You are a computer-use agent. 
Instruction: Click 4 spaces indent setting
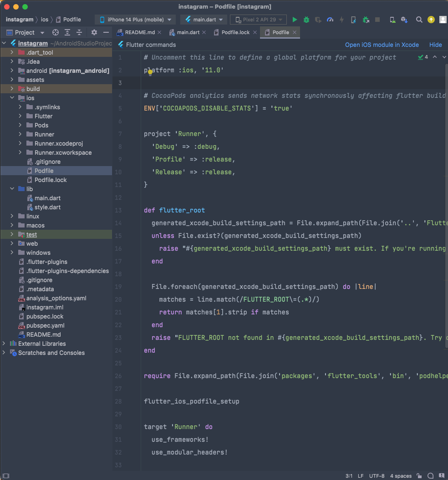pyautogui.click(x=401, y=476)
